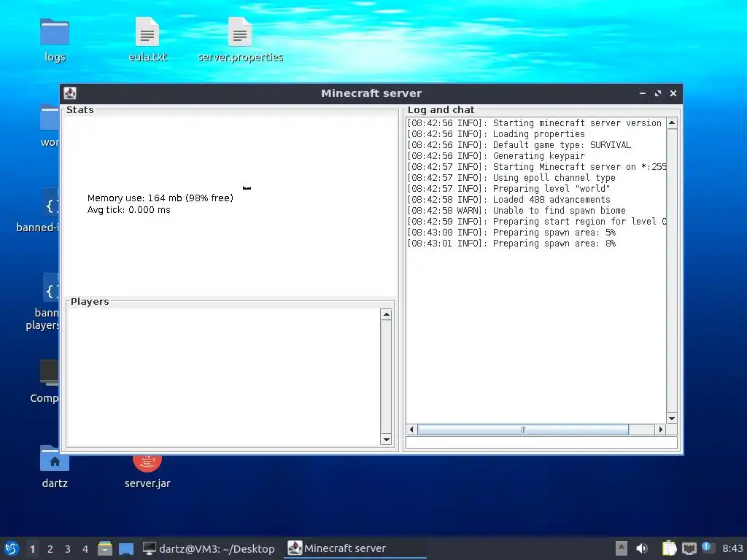This screenshot has width=747, height=560.
Task: Open the clipboard manager tray icon
Action: [x=670, y=548]
